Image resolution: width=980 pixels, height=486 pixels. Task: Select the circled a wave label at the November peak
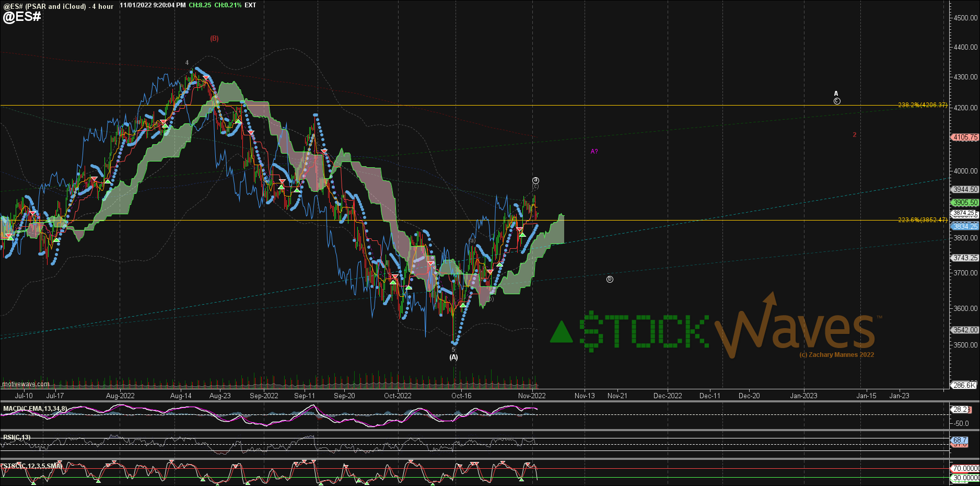point(535,180)
